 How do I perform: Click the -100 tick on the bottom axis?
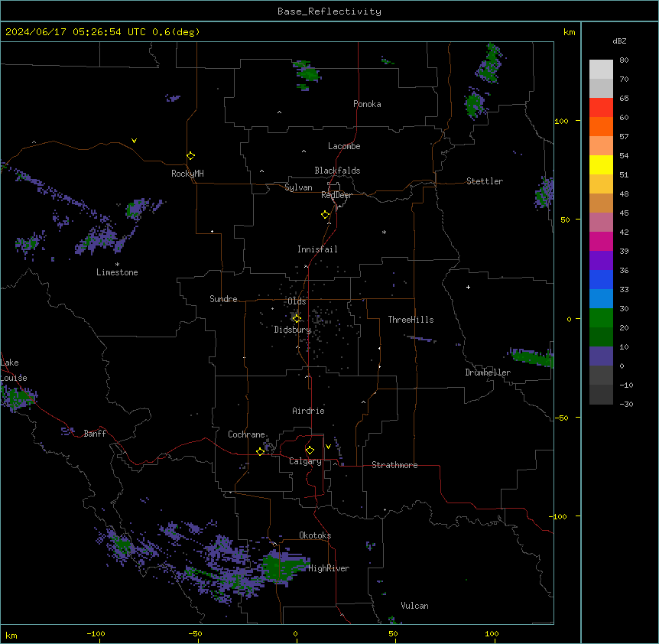pos(96,633)
